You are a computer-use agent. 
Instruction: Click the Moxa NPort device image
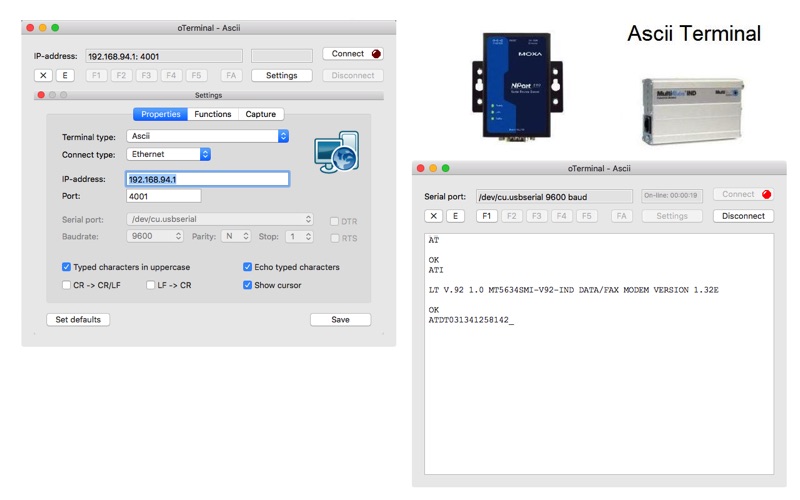click(517, 87)
